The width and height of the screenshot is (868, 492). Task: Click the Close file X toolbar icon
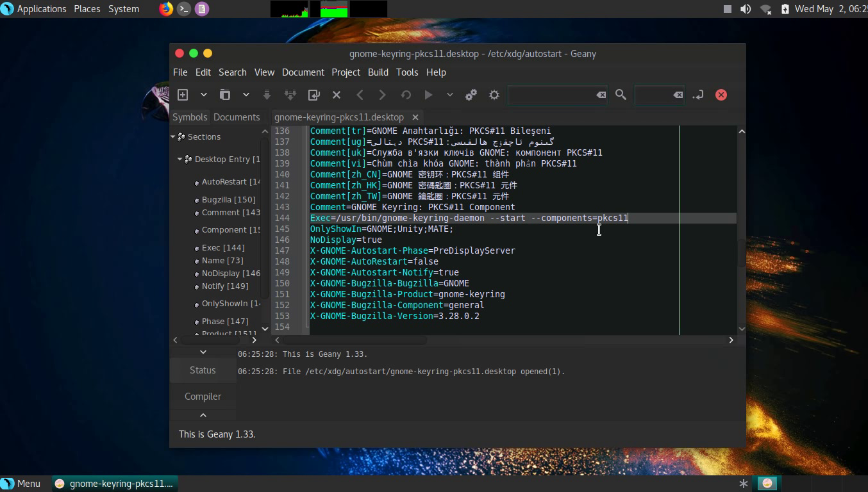[x=337, y=95]
